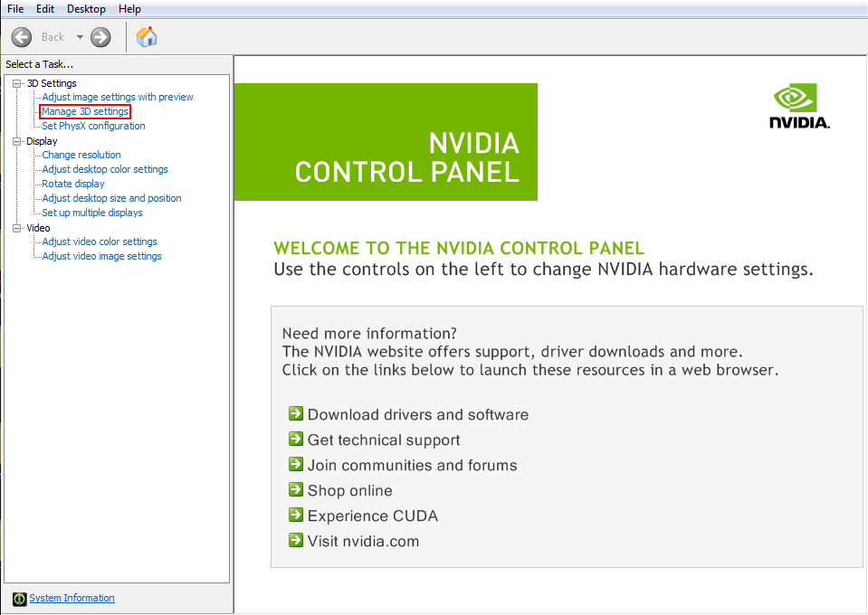Click the NVIDIA logo

click(799, 106)
